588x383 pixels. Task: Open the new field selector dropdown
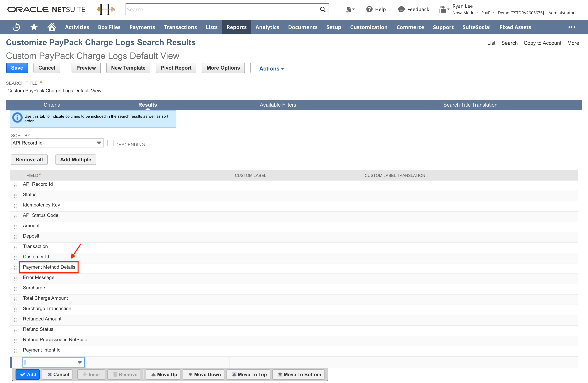[x=80, y=362]
